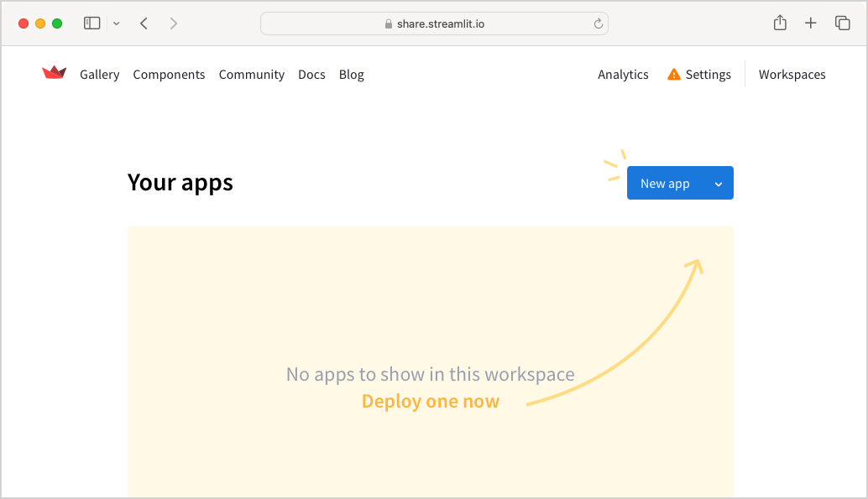Open Analytics page
This screenshot has width=868, height=499.
(623, 75)
